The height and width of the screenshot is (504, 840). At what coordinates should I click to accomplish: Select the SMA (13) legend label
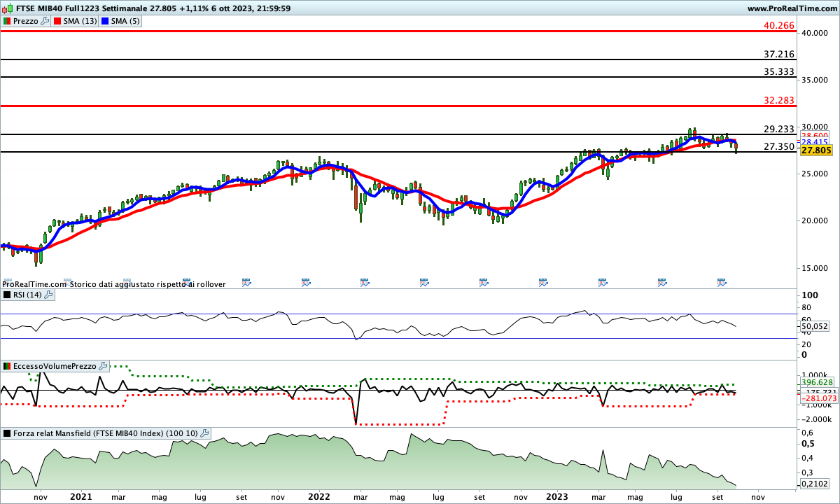[x=80, y=21]
